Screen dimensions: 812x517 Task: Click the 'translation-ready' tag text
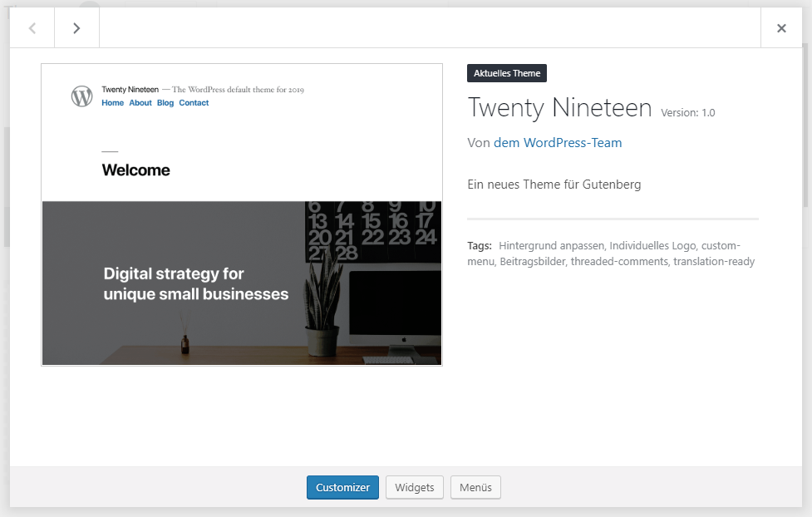(x=714, y=262)
